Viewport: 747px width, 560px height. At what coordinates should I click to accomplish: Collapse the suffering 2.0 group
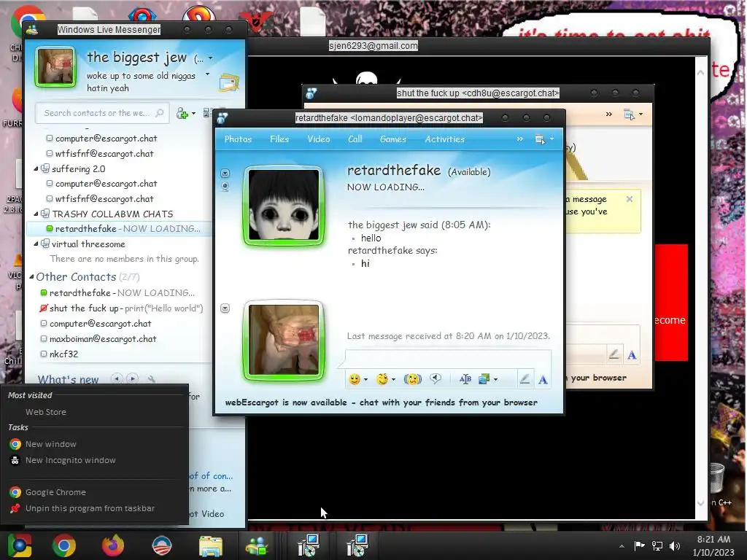pyautogui.click(x=36, y=169)
